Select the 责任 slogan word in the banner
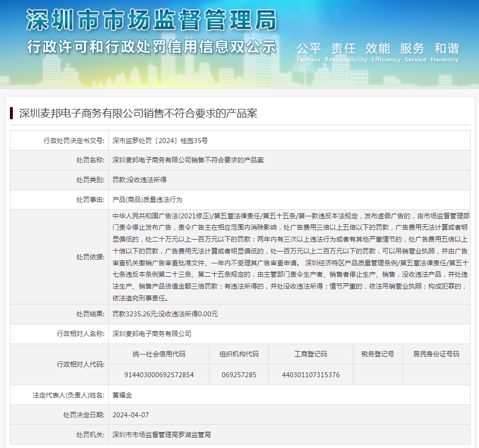 pos(343,49)
